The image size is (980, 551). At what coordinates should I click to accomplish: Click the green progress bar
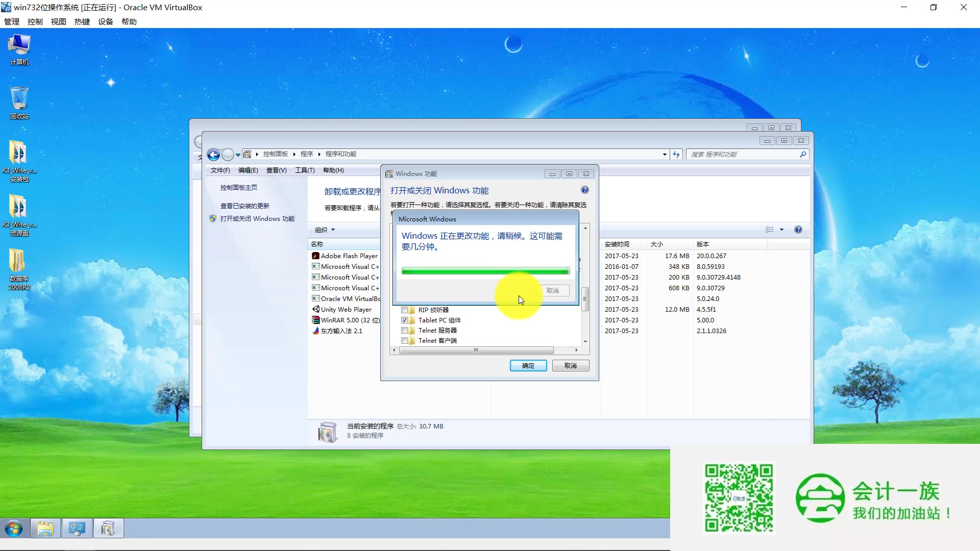click(485, 271)
